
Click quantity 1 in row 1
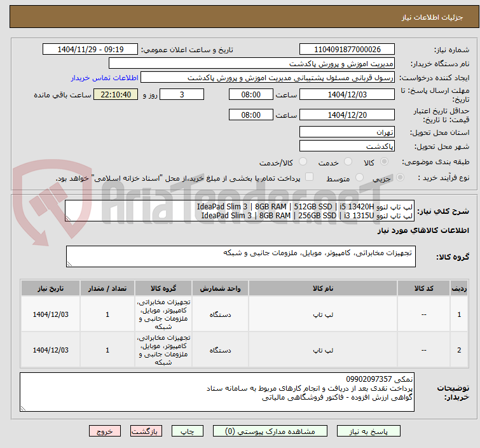click(x=107, y=315)
